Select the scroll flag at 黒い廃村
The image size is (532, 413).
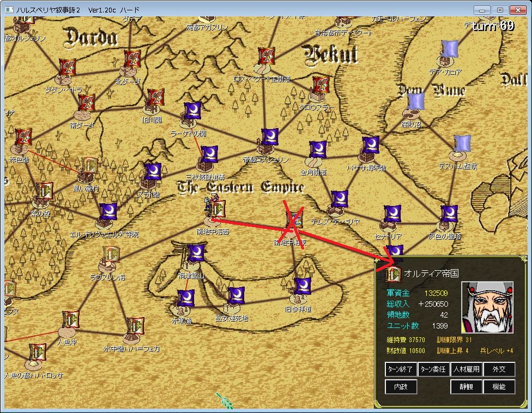(x=89, y=166)
